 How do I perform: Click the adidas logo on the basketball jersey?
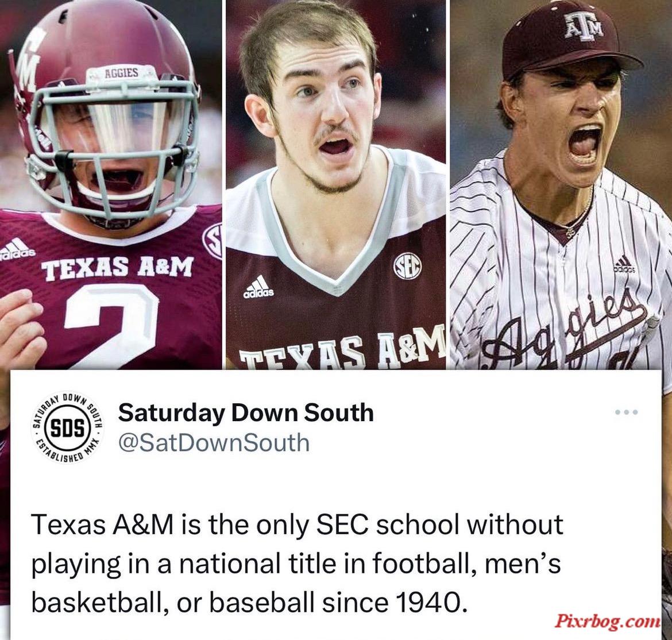coord(259,287)
